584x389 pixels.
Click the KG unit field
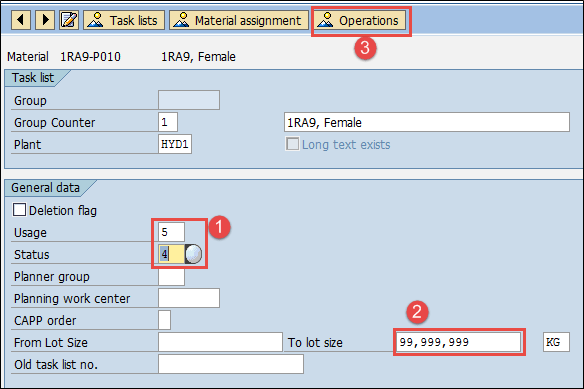pyautogui.click(x=556, y=342)
